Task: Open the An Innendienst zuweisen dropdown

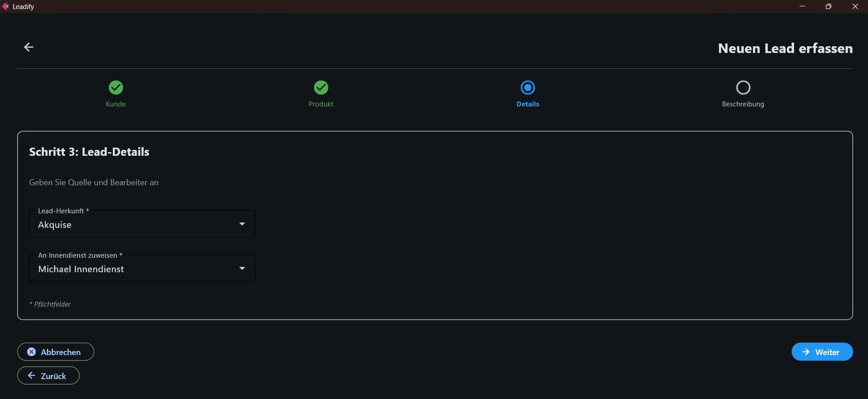Action: 142,268
